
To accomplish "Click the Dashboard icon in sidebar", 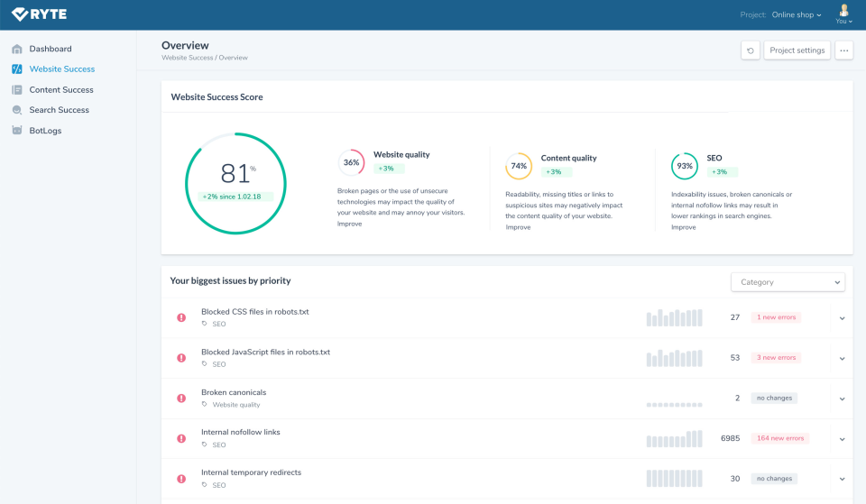I will 17,49.
